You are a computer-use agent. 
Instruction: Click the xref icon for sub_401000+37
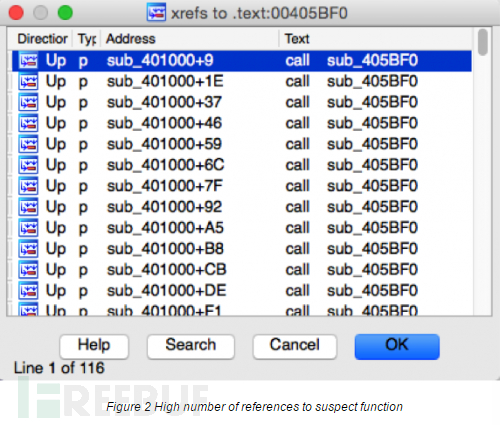coord(28,103)
